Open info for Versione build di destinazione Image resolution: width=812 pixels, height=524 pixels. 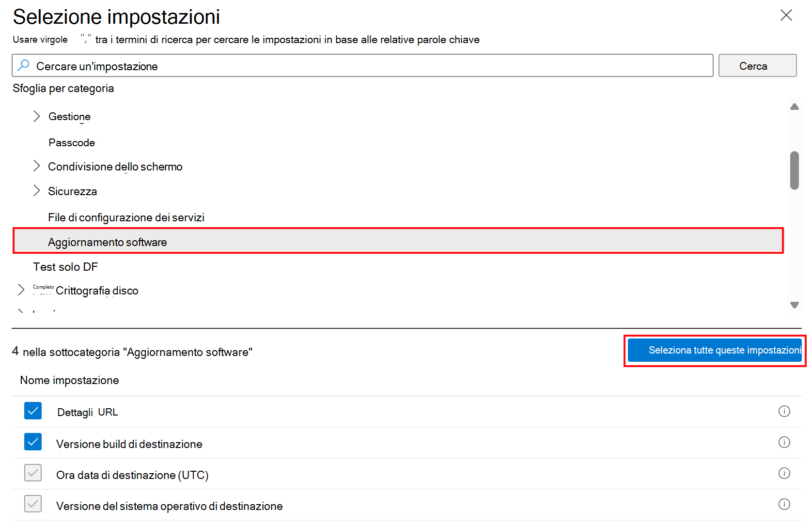click(784, 442)
